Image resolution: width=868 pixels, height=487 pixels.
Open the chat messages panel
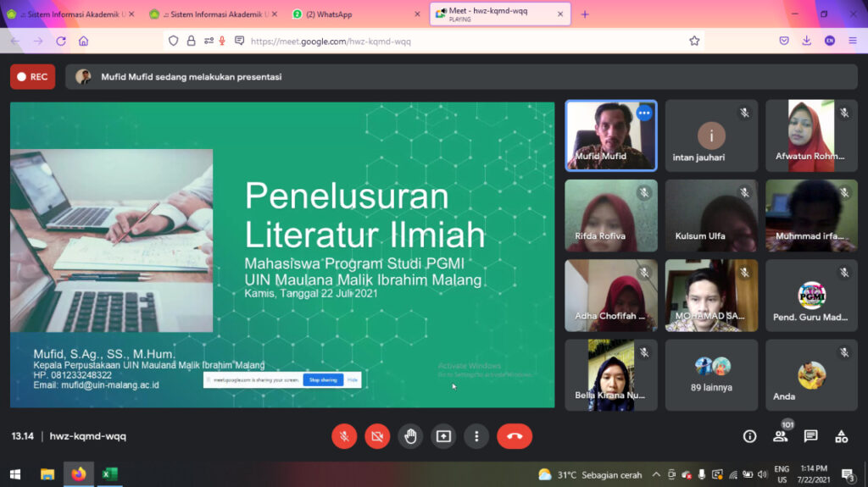pyautogui.click(x=810, y=436)
